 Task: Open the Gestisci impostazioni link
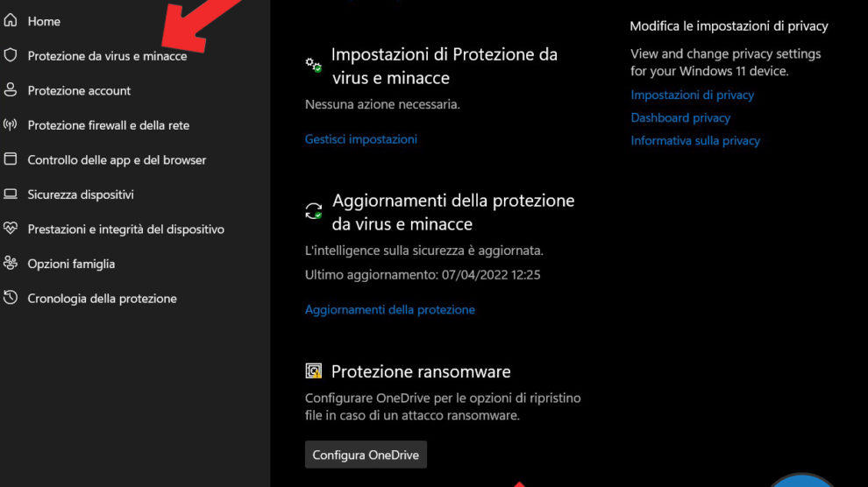tap(360, 139)
